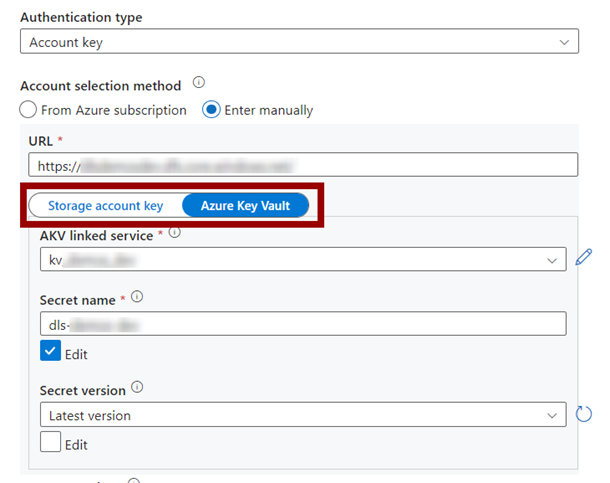Image resolution: width=610 pixels, height=483 pixels.
Task: Click info icon beside Account selection method
Action: pyautogui.click(x=199, y=82)
